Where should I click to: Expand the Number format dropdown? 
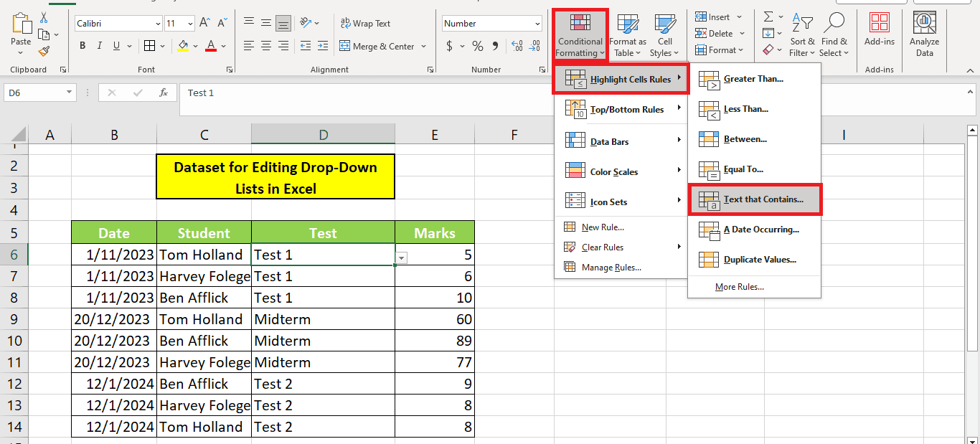537,24
